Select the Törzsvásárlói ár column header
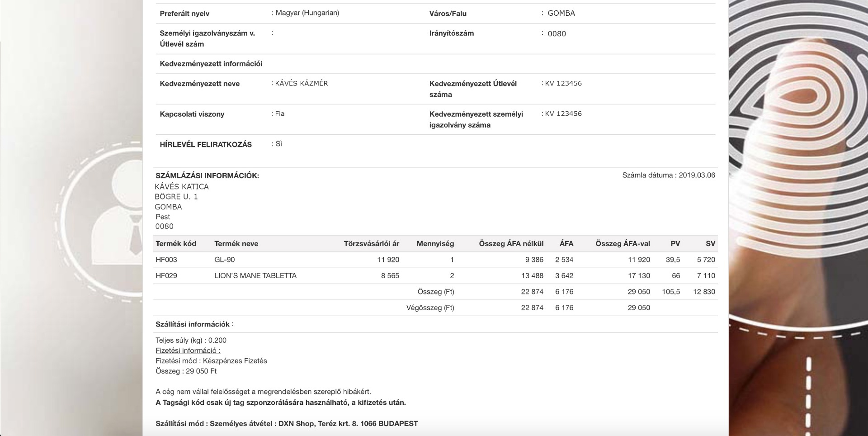868x436 pixels. [371, 244]
